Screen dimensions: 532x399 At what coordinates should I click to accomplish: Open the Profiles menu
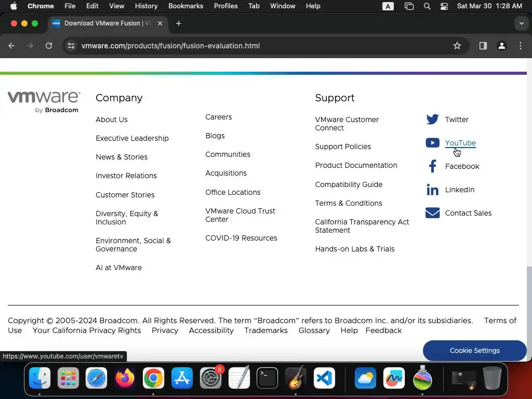click(x=225, y=6)
